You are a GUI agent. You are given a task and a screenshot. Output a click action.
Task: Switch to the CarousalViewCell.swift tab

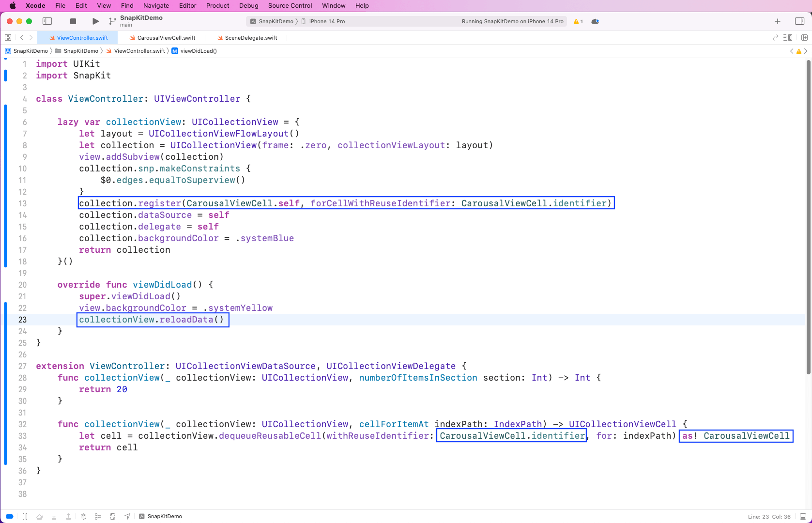[x=166, y=38]
